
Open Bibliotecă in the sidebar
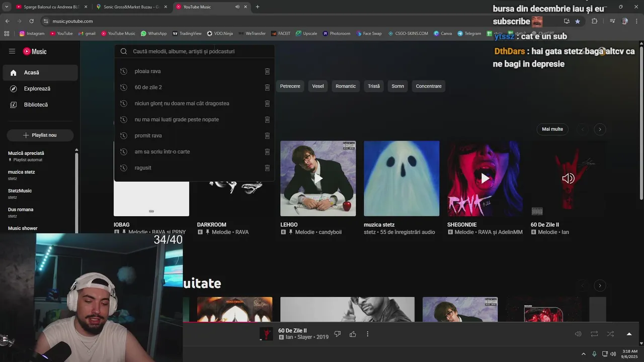point(40,105)
